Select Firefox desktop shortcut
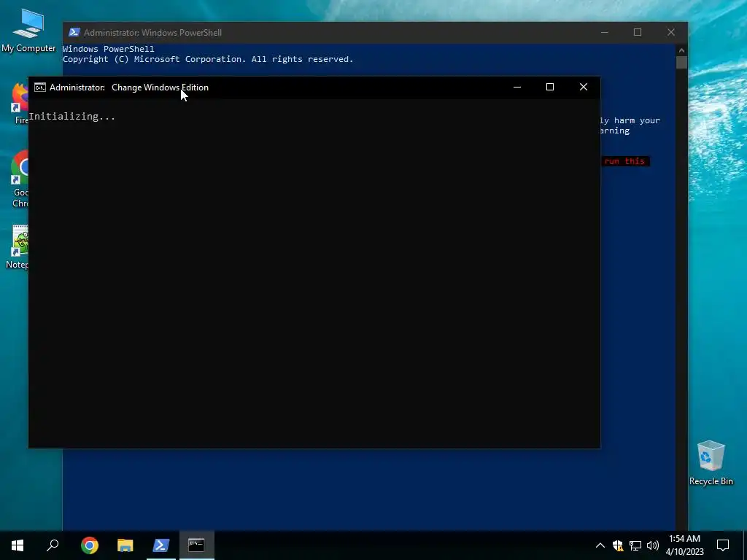747x560 pixels. tap(20, 104)
